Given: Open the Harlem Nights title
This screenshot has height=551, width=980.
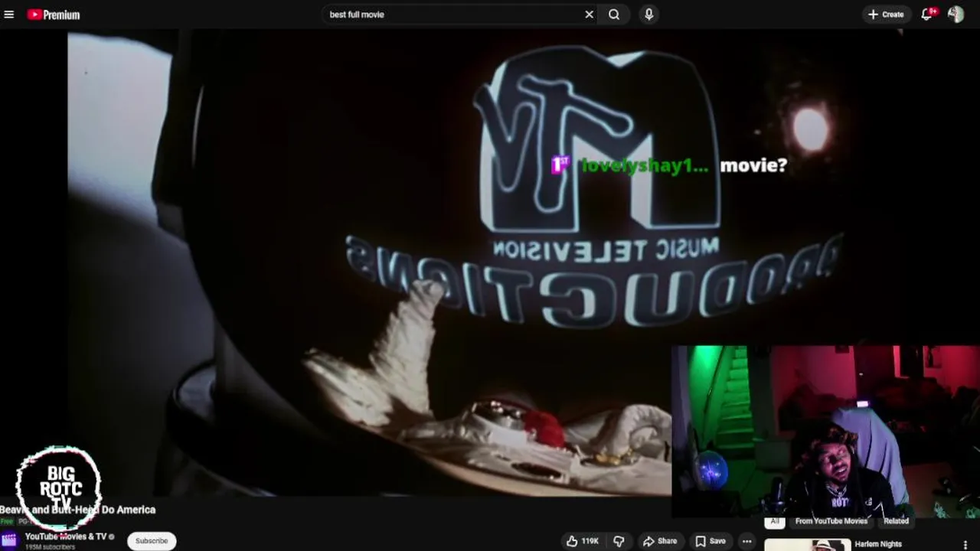Looking at the screenshot, I should click(x=878, y=544).
